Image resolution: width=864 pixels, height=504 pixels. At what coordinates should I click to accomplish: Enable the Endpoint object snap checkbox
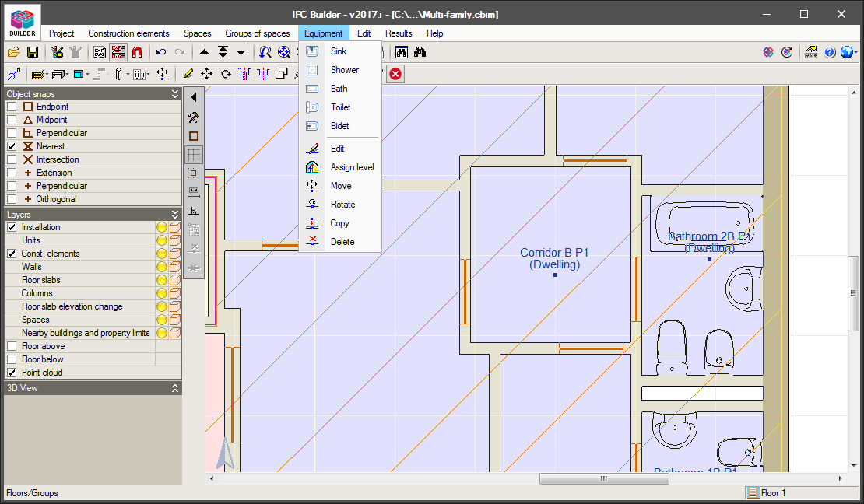point(12,107)
